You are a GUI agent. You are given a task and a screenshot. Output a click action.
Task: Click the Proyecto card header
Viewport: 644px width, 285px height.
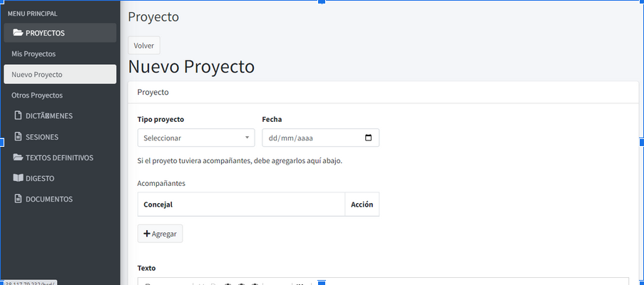point(383,92)
